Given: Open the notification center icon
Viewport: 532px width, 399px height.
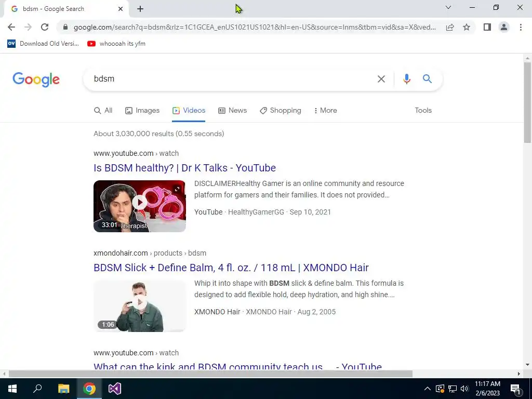Looking at the screenshot, I should tap(515, 389).
